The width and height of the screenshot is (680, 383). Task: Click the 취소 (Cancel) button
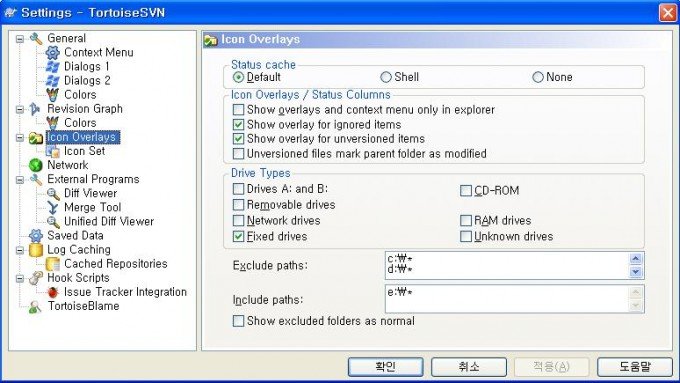469,367
